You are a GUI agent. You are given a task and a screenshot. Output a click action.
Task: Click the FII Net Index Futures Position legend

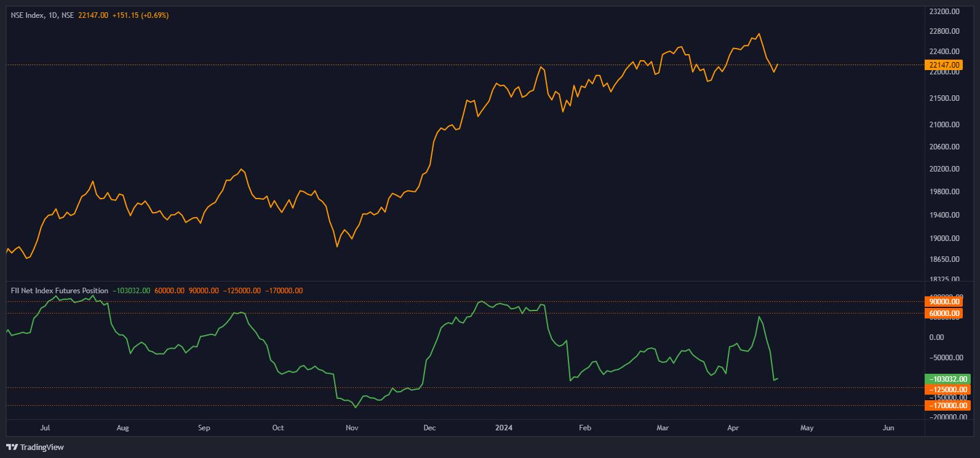click(59, 291)
